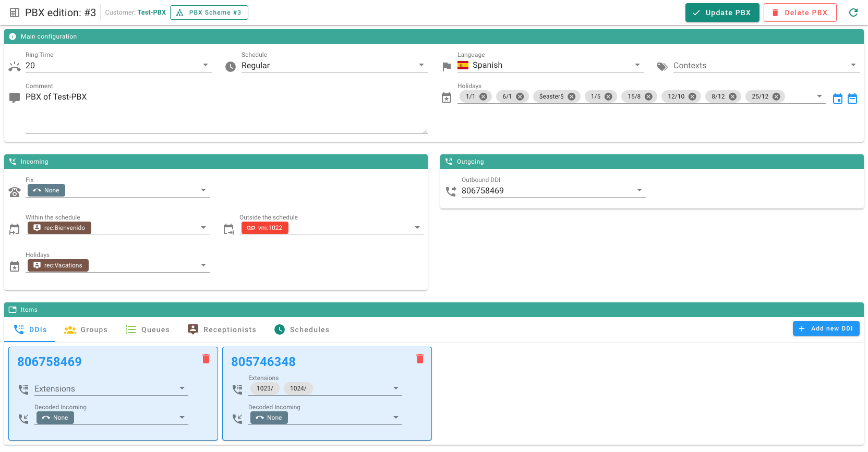Click the vm:1022 chip
868x452 pixels.
tap(265, 228)
